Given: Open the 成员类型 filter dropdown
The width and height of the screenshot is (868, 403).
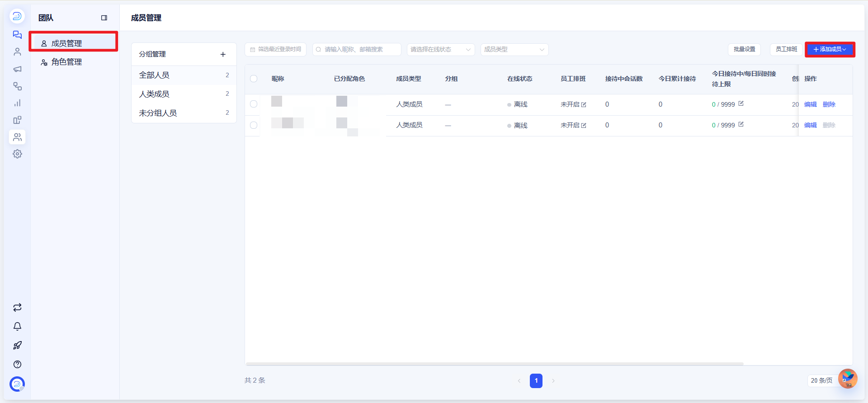Looking at the screenshot, I should (514, 50).
